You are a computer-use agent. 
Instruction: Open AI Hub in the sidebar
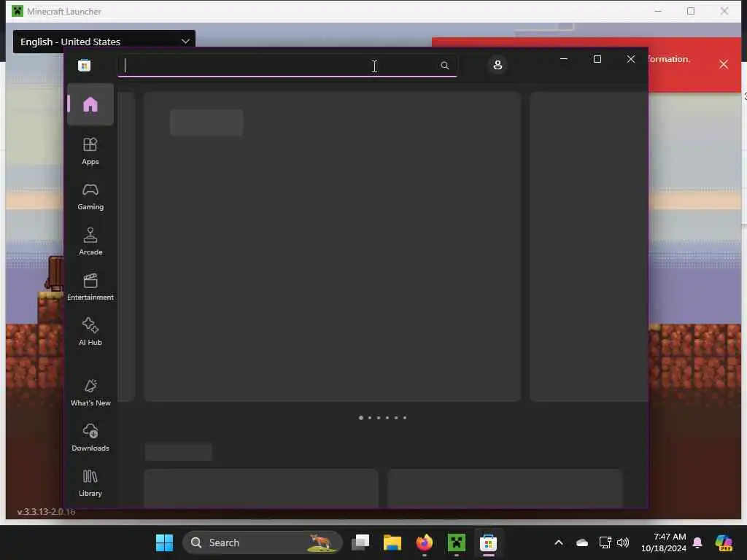coord(90,332)
